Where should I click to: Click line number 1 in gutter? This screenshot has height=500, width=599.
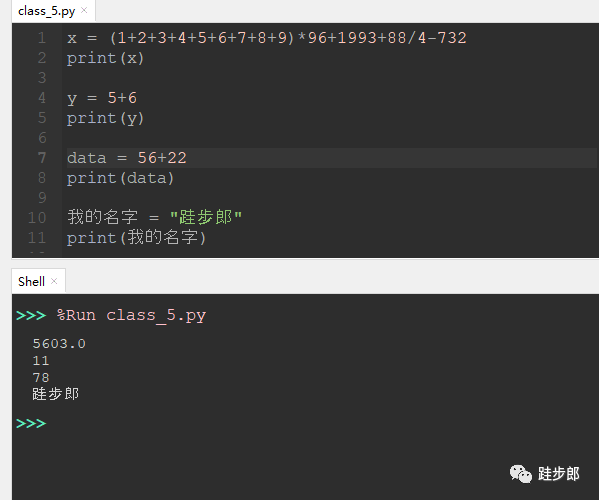tap(42, 38)
